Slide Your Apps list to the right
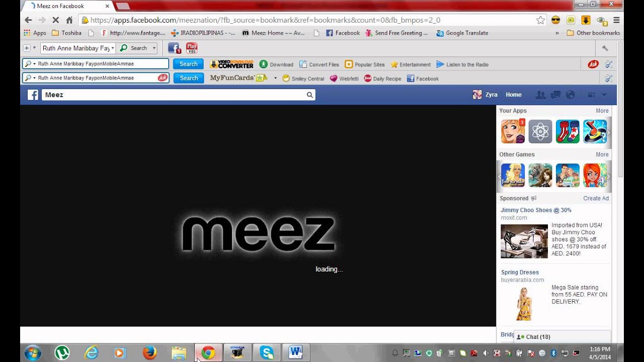 608,132
